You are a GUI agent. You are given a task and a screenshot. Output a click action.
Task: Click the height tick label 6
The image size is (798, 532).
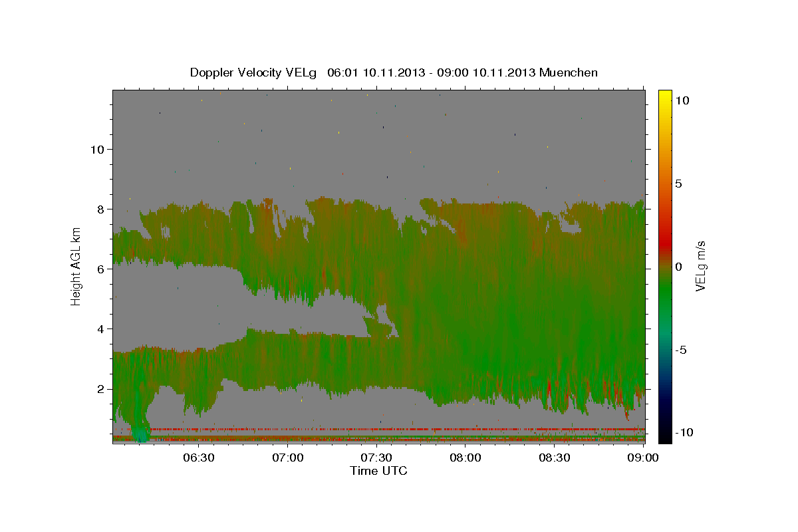100,269
